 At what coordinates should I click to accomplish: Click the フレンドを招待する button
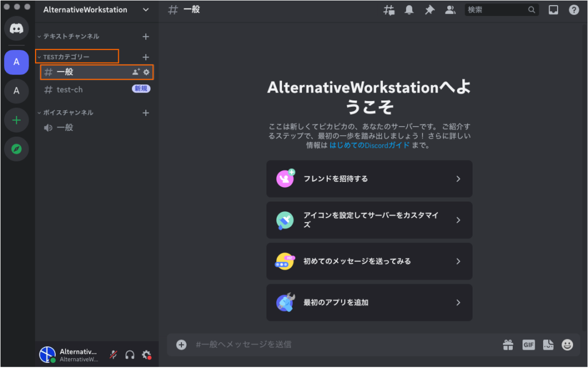pyautogui.click(x=369, y=179)
